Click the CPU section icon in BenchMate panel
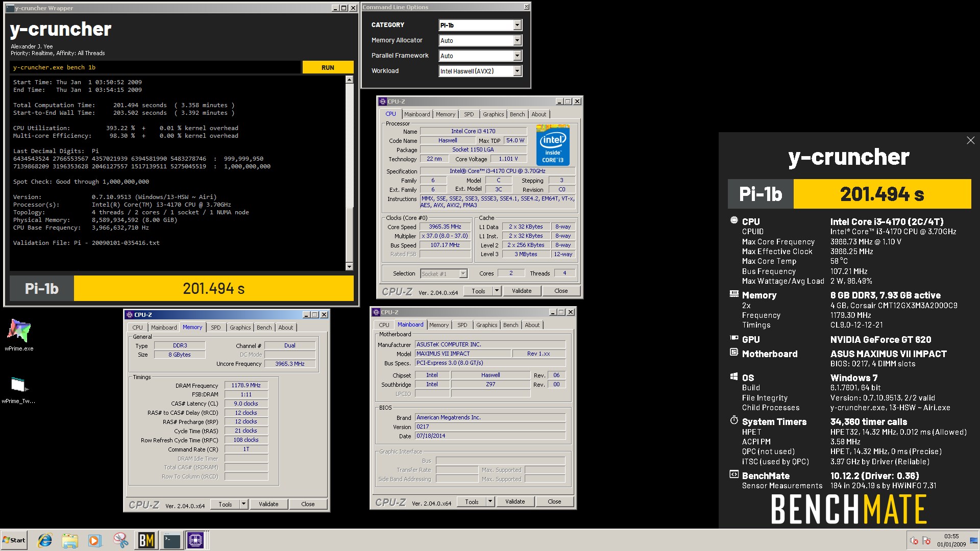 pyautogui.click(x=734, y=220)
